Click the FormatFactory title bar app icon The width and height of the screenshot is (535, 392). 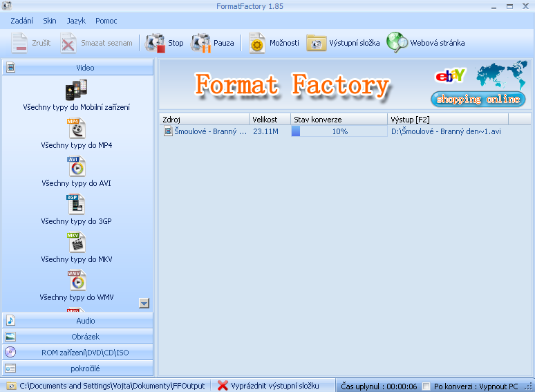[x=7, y=6]
